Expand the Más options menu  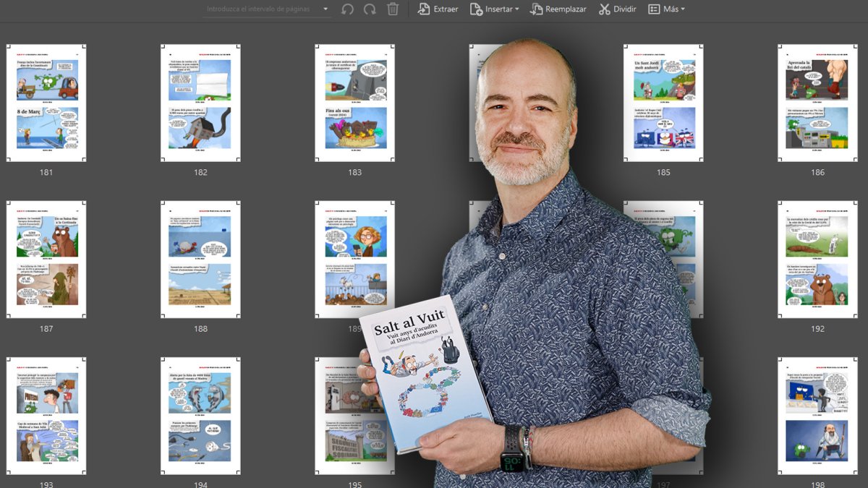(x=666, y=9)
